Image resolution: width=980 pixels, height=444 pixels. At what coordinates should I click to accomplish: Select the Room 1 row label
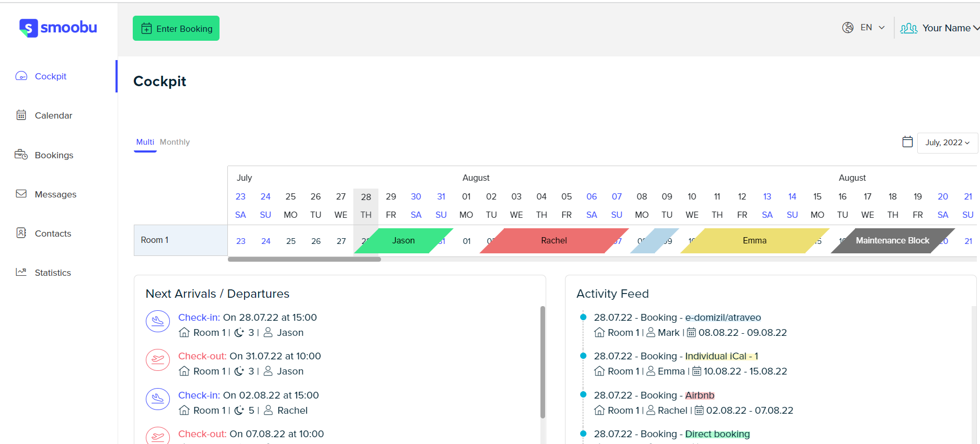pyautogui.click(x=181, y=240)
